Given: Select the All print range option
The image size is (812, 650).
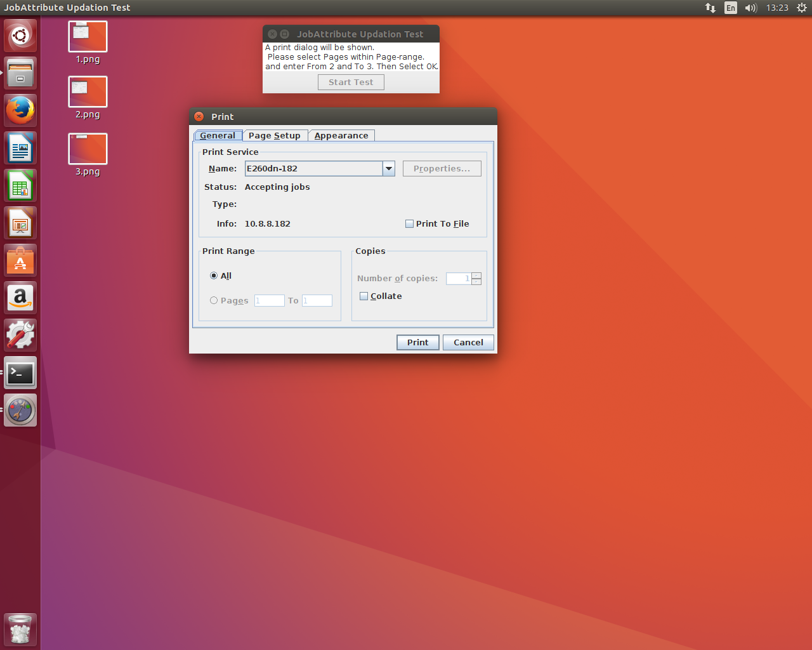Looking at the screenshot, I should [214, 276].
